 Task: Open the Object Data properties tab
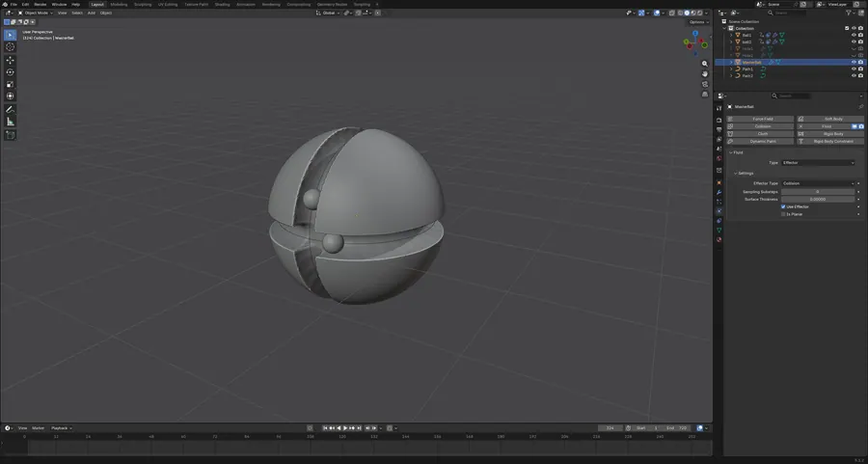[719, 230]
